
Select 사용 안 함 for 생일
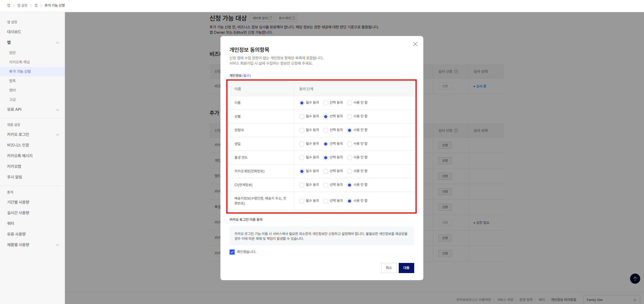click(349, 144)
